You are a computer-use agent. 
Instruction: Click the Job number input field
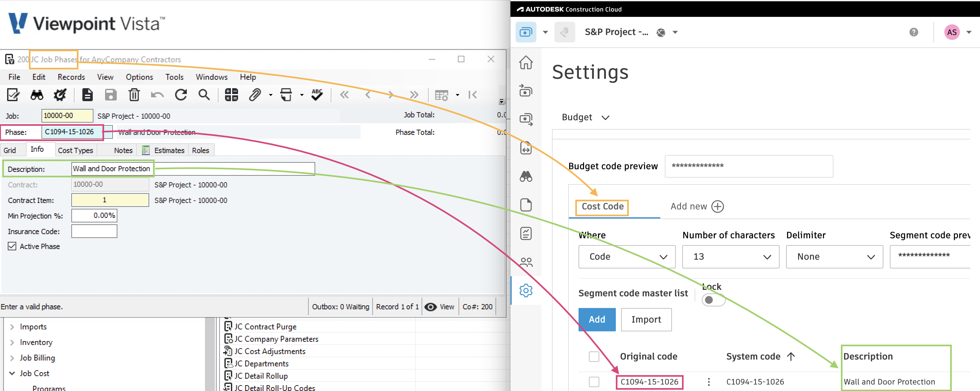click(x=67, y=116)
